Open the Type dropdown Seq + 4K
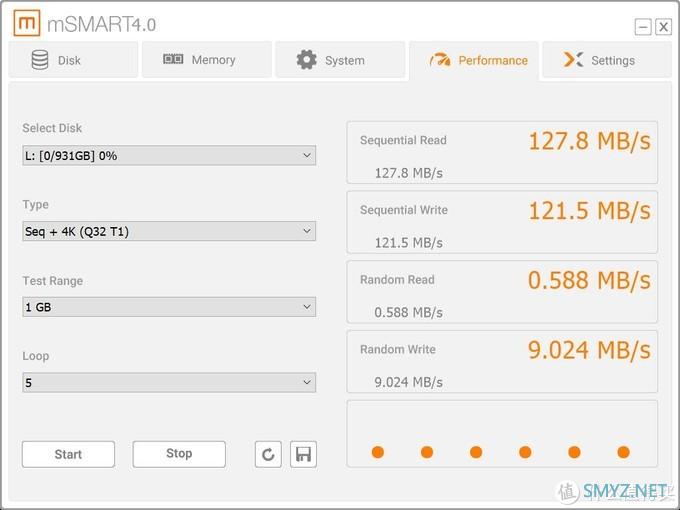The width and height of the screenshot is (680, 510). point(169,231)
